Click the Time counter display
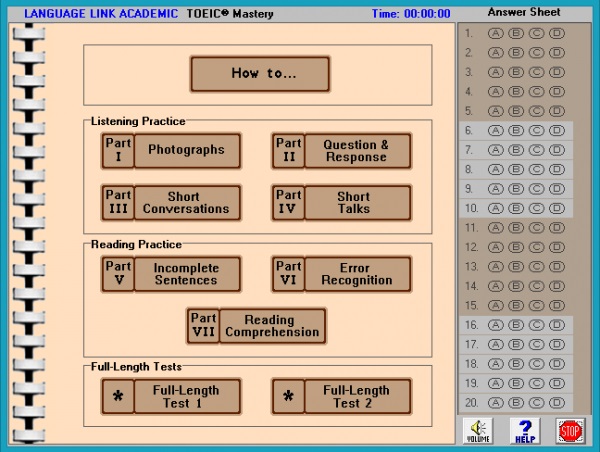 coord(411,14)
